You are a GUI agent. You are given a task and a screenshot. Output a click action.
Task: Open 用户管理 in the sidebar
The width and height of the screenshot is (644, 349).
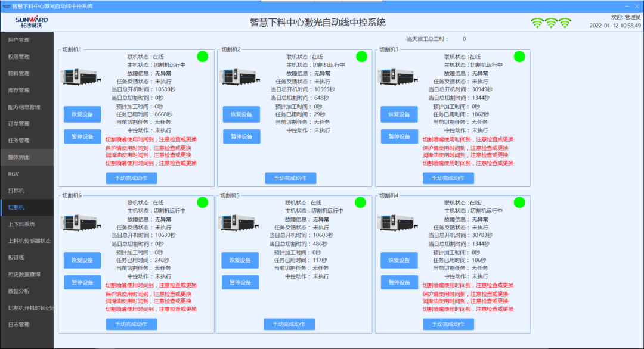[x=27, y=40]
